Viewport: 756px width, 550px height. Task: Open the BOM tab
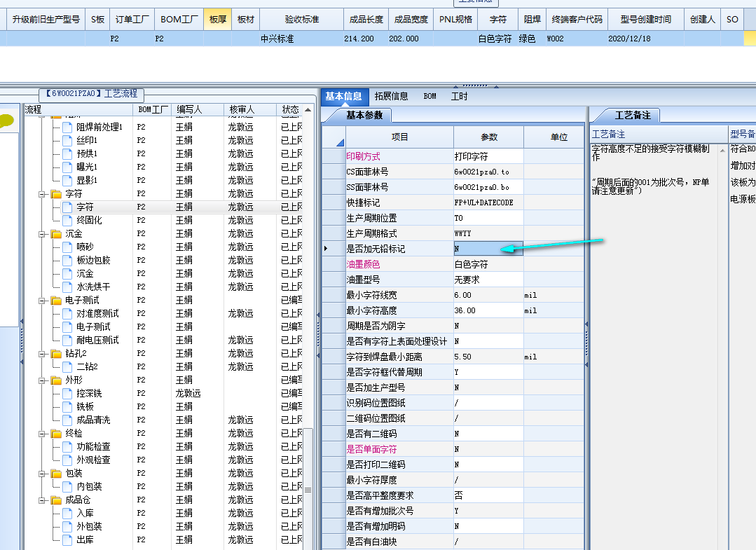[430, 97]
